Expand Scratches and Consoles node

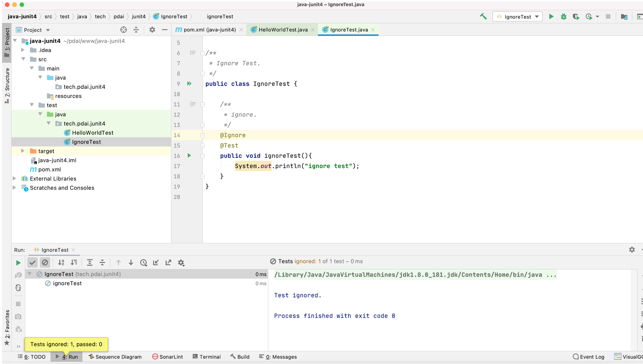(x=14, y=188)
